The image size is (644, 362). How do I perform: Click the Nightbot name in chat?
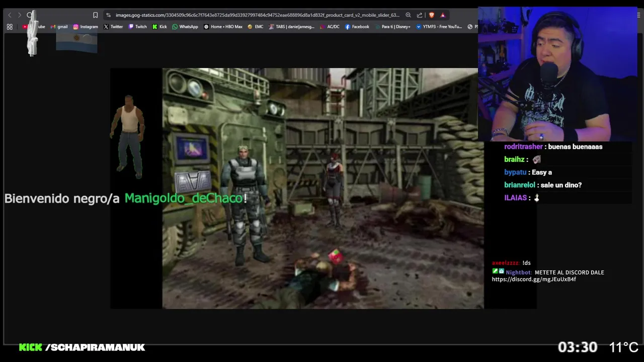point(518,273)
